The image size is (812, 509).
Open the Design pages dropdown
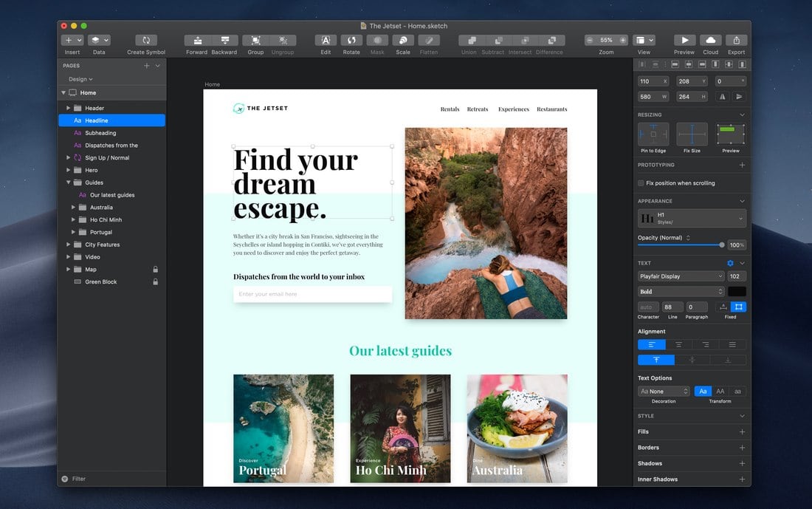tap(80, 79)
